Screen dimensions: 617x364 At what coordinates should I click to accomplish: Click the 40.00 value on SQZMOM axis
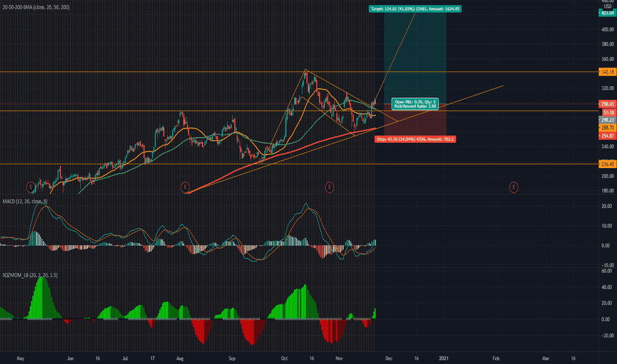pyautogui.click(x=607, y=287)
